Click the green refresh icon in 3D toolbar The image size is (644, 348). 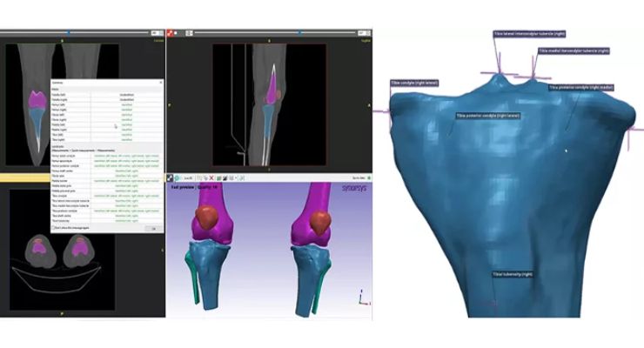[177, 178]
